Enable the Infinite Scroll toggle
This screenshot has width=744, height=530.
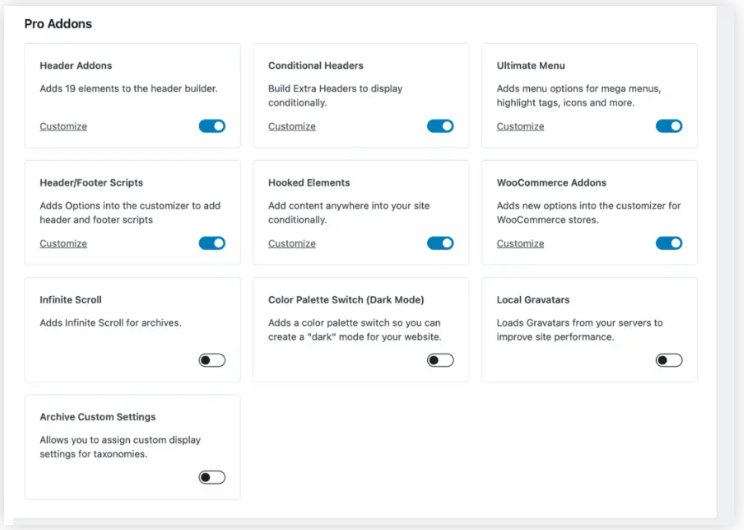(212, 360)
